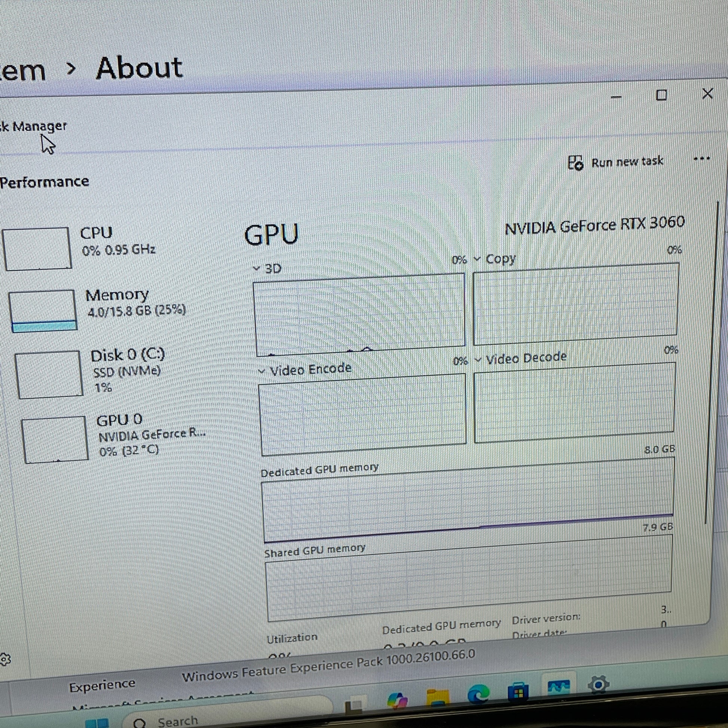The image size is (728, 728).
Task: Click the Copy engine utilization graph
Action: [x=576, y=304]
